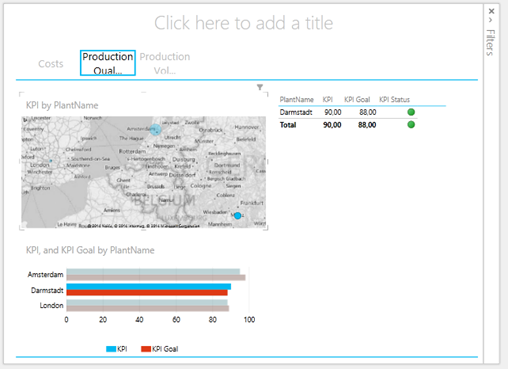
Task: Click the Darmstadt cell in the table
Action: (x=296, y=112)
